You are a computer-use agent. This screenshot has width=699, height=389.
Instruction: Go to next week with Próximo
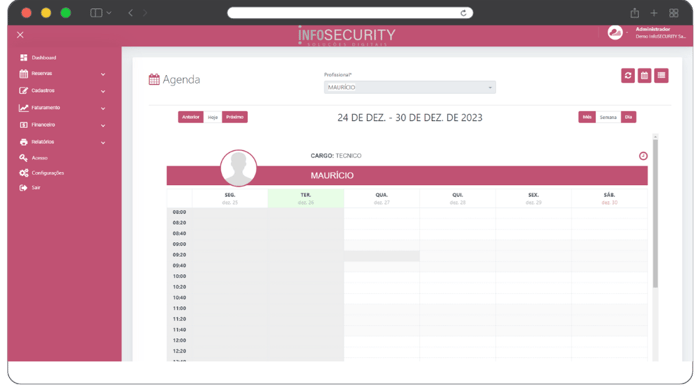(234, 117)
